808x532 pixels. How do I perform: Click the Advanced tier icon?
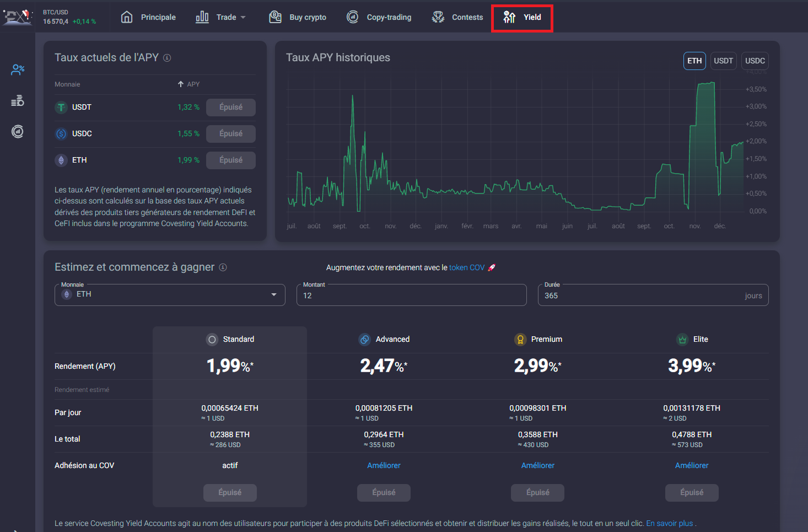pyautogui.click(x=365, y=340)
